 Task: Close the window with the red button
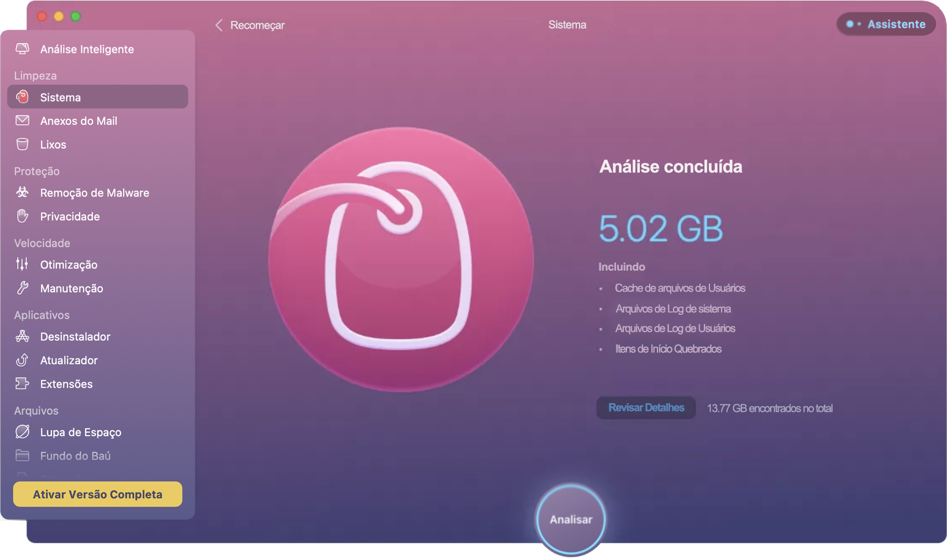(x=41, y=16)
